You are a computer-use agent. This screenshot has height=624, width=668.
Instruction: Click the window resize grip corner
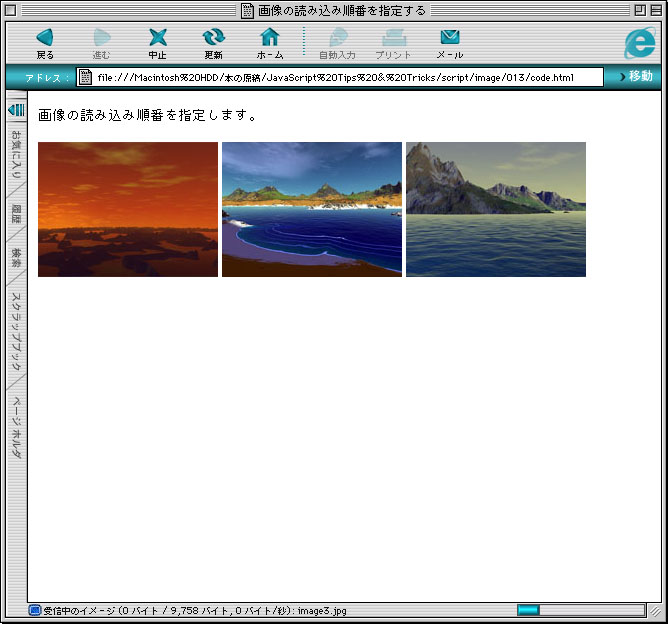pyautogui.click(x=655, y=611)
